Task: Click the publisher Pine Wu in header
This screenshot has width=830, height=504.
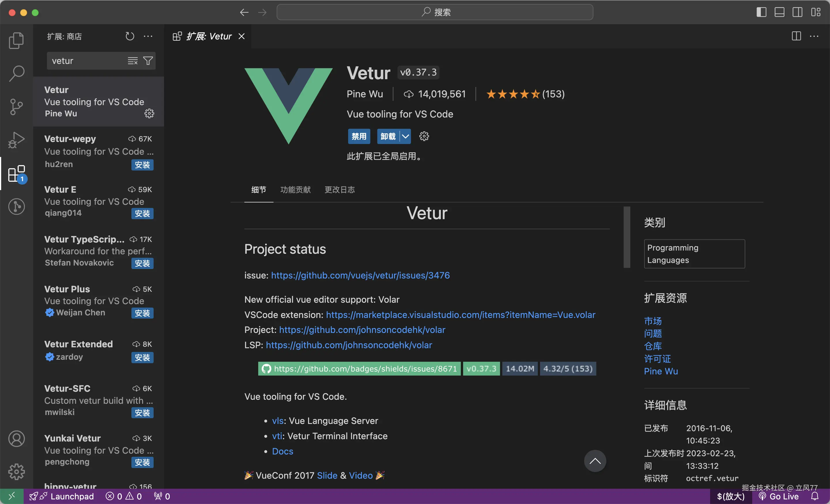Action: [x=365, y=94]
